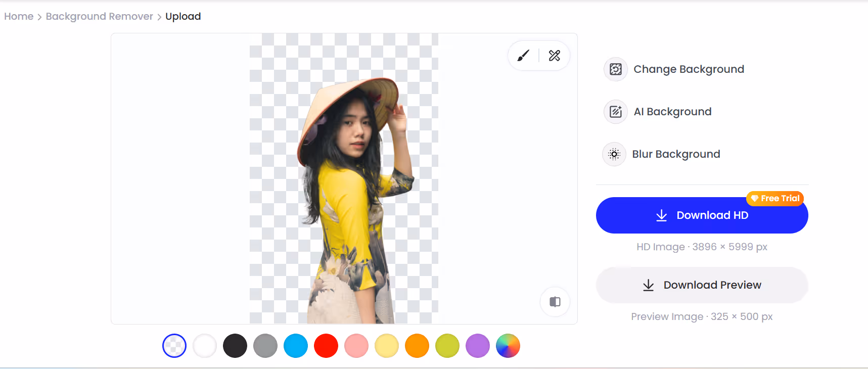The image size is (868, 369).
Task: Click the Blur Background icon
Action: [x=614, y=154]
